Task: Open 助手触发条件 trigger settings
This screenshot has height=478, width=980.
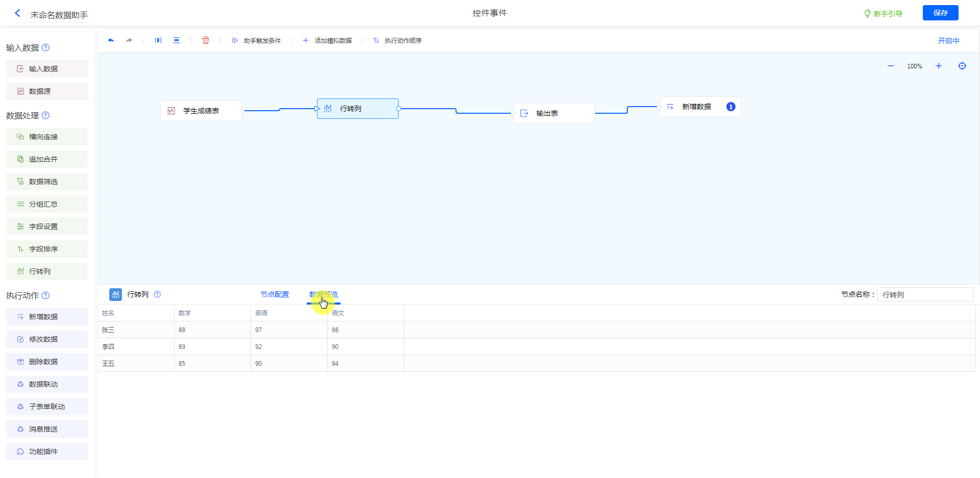Action: pyautogui.click(x=256, y=41)
